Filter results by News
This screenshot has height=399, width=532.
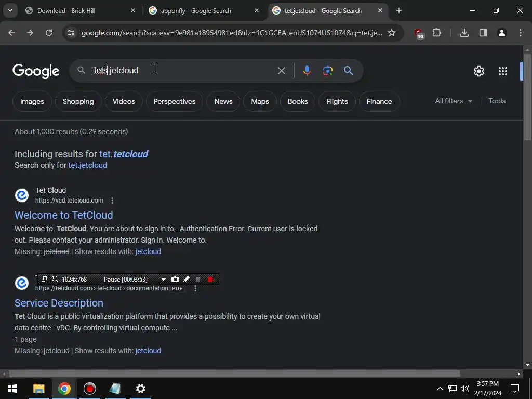pyautogui.click(x=223, y=101)
